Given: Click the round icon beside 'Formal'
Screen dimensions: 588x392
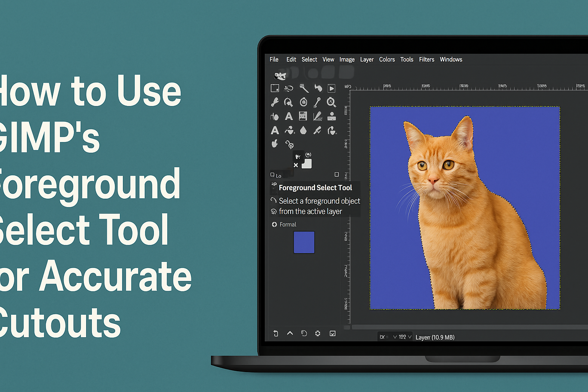Looking at the screenshot, I should point(274,224).
